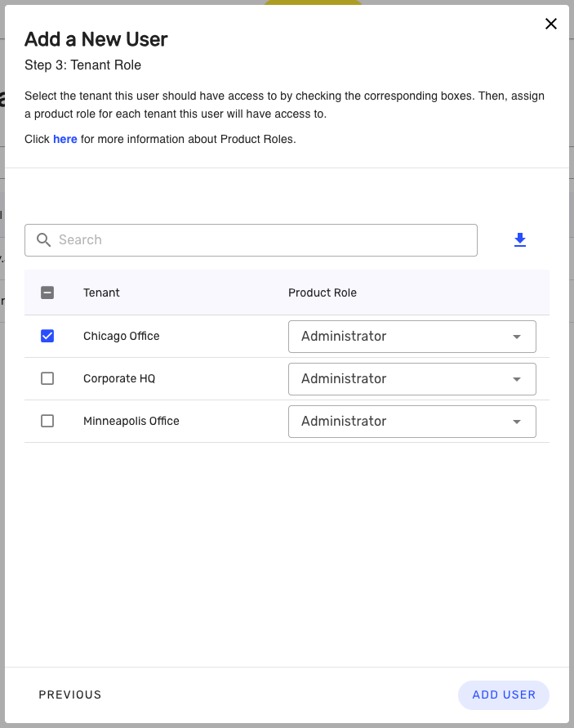
Task: Click the Tenant column header
Action: click(x=101, y=293)
